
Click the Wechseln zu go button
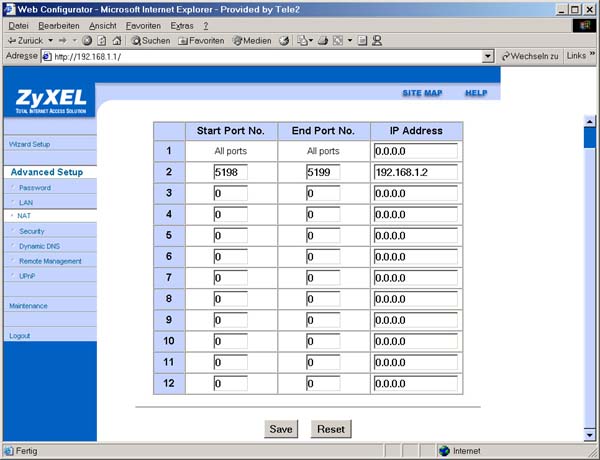530,56
